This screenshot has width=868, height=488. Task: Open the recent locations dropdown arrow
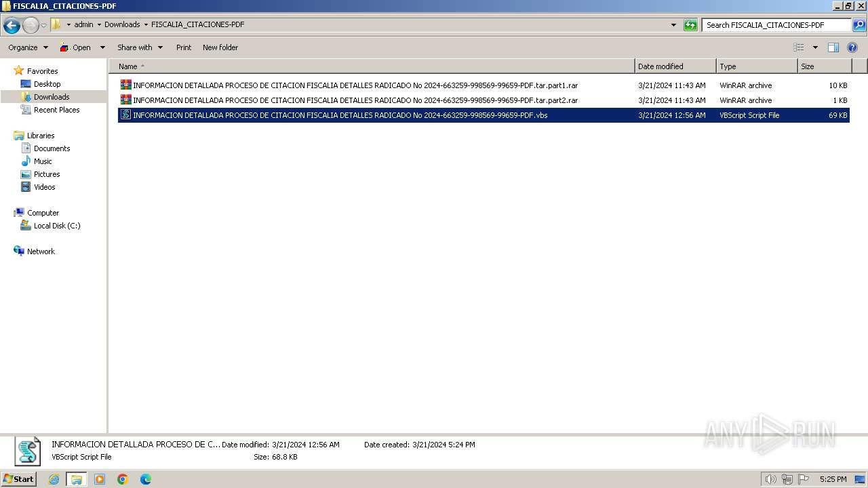[x=43, y=26]
